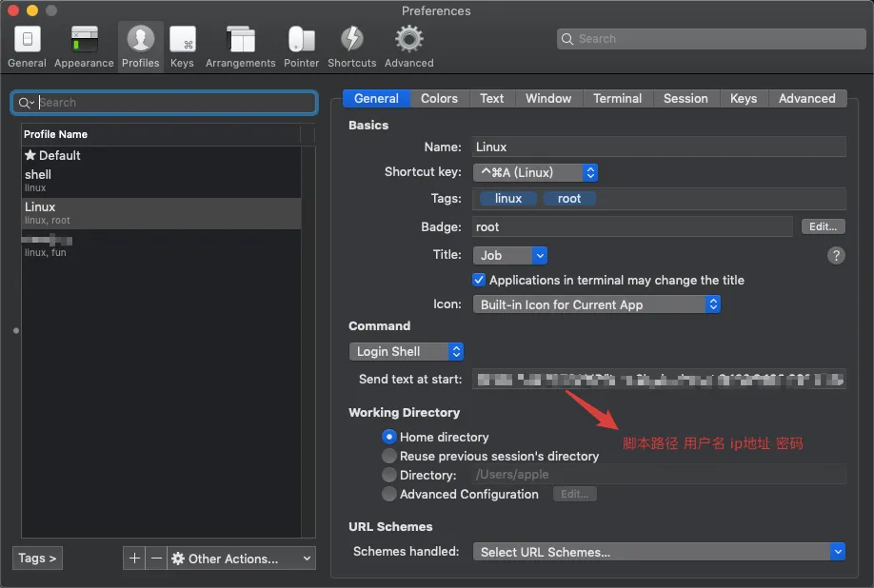Switch to the Keys profile tab
The image size is (874, 588).
tap(744, 99)
